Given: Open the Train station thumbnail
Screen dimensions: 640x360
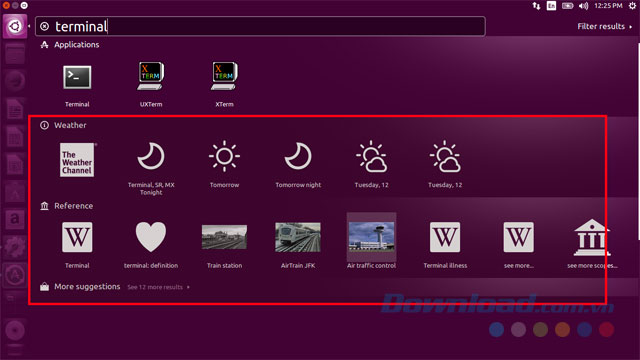Looking at the screenshot, I should pos(224,237).
